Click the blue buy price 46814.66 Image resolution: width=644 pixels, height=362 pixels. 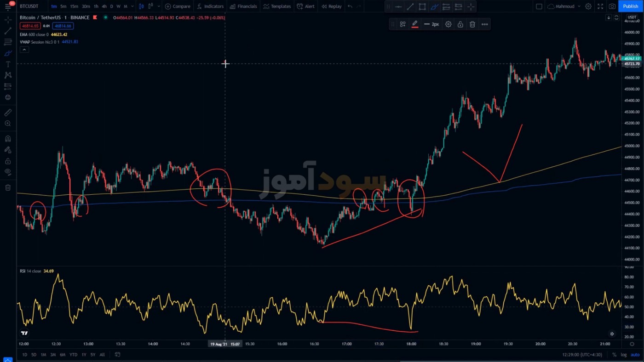pyautogui.click(x=63, y=26)
